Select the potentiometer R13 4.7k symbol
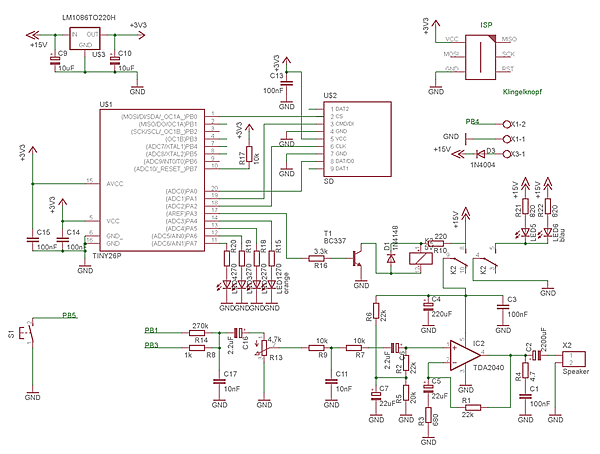This screenshot has height=454, width=600. pyautogui.click(x=264, y=348)
